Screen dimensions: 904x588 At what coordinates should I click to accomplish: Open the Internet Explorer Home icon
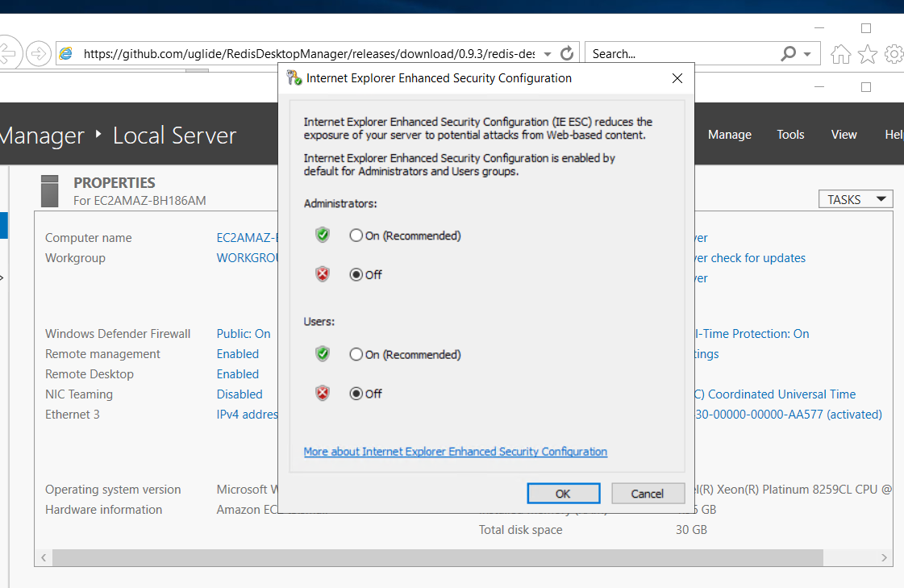coord(840,54)
